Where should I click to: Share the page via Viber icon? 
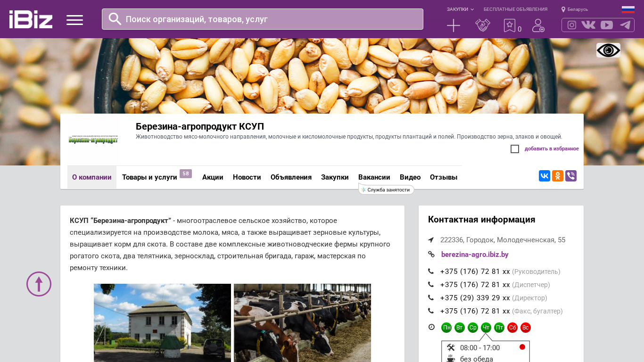(x=571, y=176)
